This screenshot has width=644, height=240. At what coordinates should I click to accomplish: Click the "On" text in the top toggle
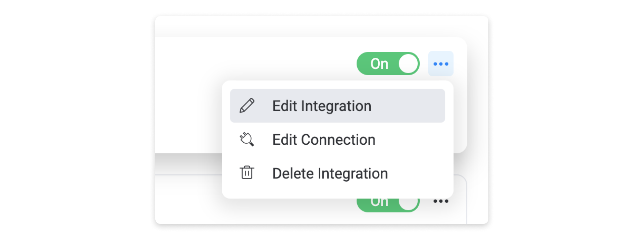click(x=379, y=64)
